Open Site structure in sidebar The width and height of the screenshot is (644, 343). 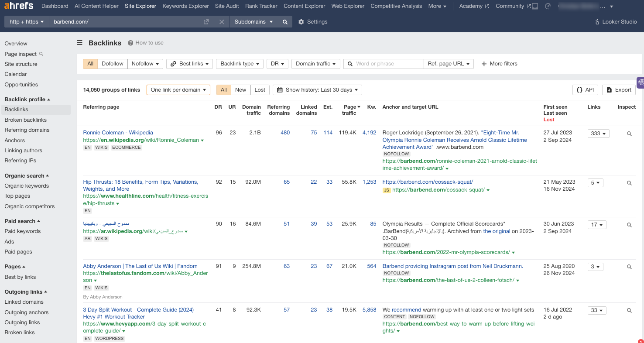[x=21, y=64]
